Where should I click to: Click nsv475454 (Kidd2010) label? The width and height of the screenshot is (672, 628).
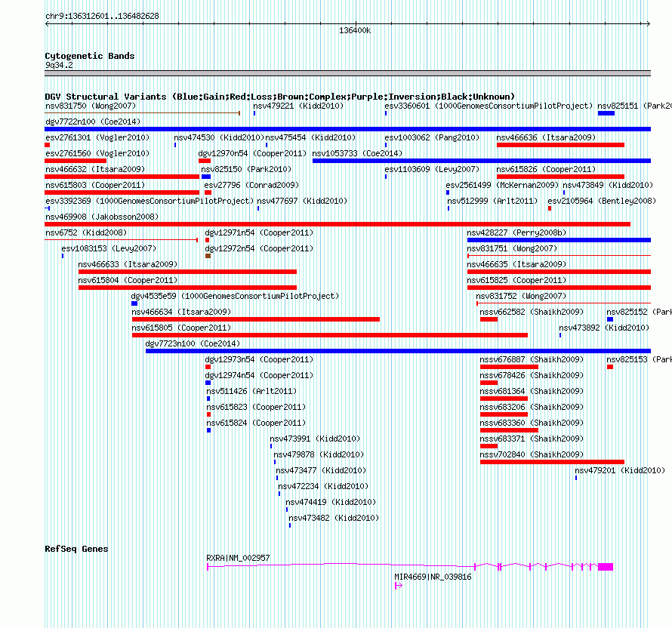point(311,137)
